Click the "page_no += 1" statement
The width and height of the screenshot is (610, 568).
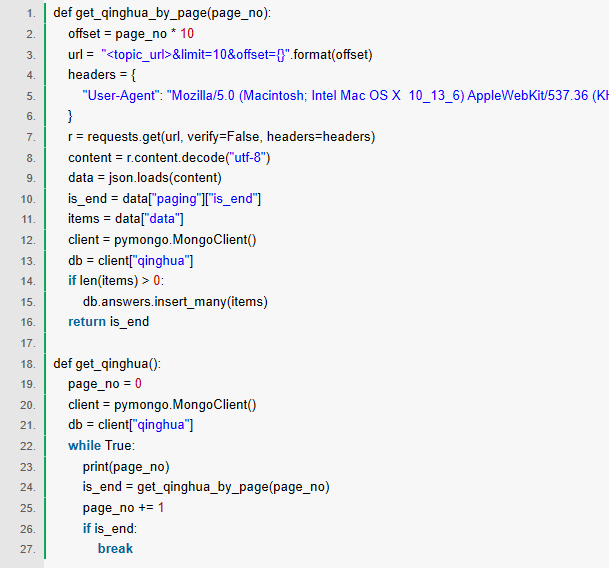(123, 507)
